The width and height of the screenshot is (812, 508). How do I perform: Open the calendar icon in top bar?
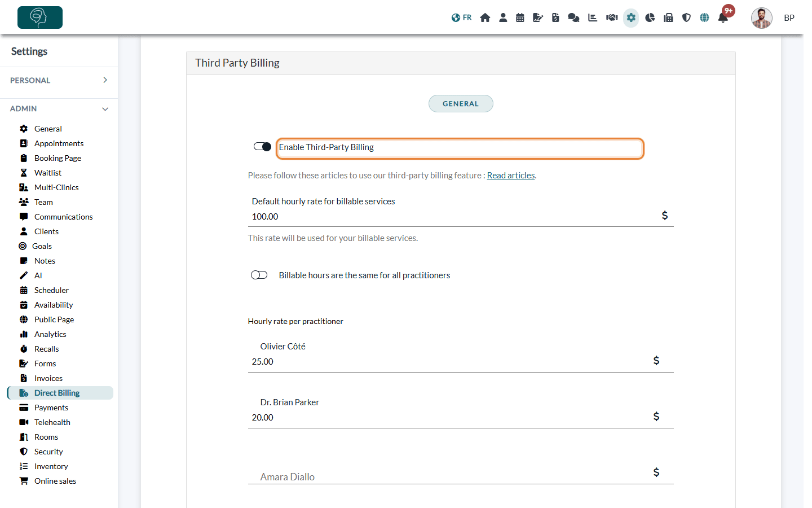pos(520,17)
